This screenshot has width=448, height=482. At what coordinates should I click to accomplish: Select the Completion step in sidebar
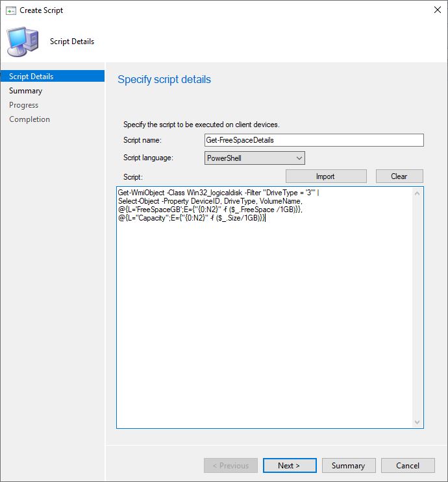click(x=29, y=119)
